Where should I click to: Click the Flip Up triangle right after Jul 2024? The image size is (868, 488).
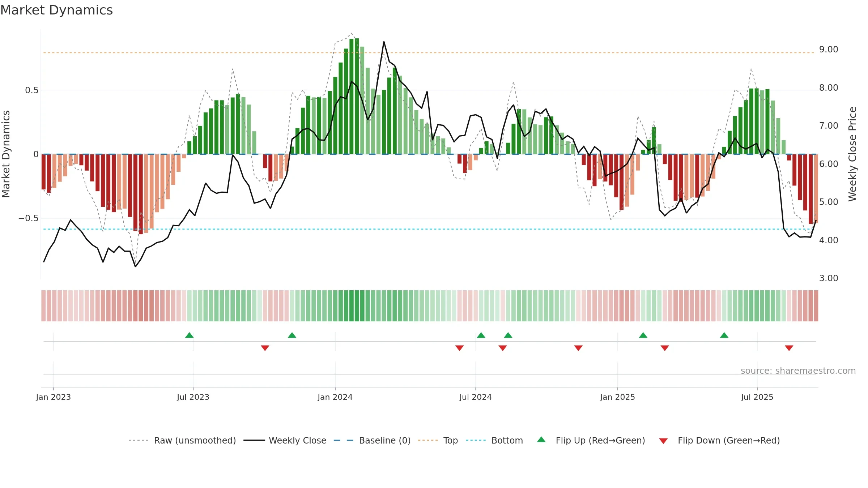tap(481, 335)
